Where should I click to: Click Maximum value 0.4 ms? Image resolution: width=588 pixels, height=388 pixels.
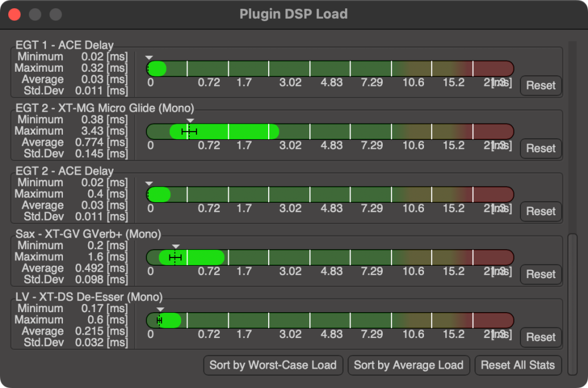108,194
